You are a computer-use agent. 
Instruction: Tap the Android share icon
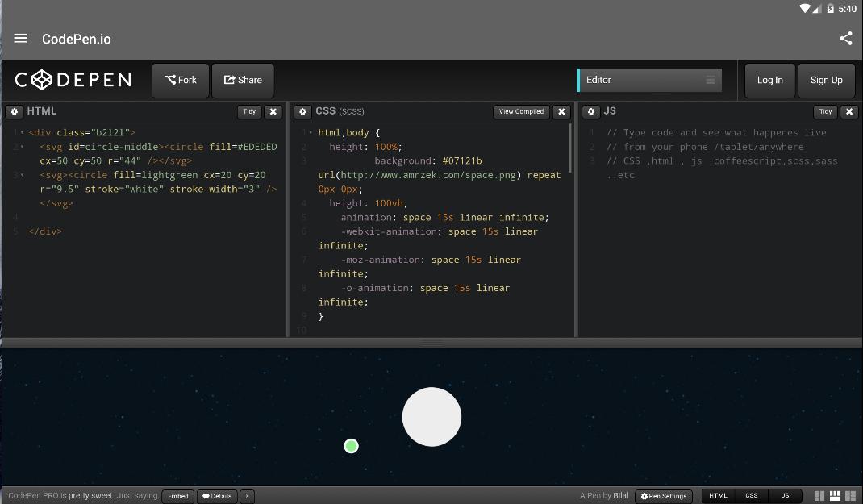pyautogui.click(x=846, y=39)
